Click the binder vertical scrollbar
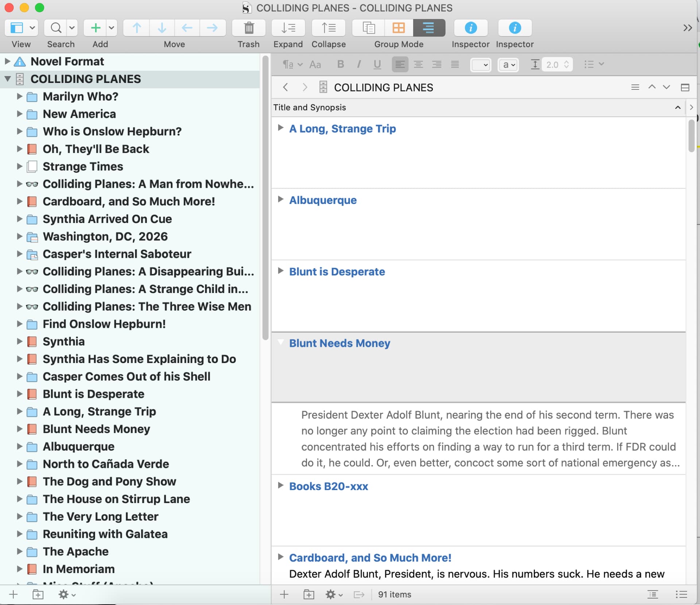The image size is (700, 605). (x=265, y=197)
